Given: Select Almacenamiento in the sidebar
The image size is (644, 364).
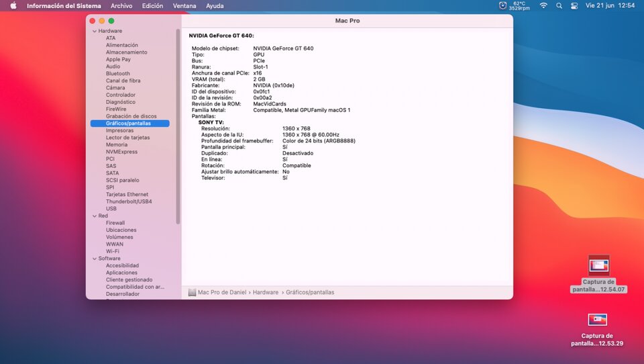Looking at the screenshot, I should 126,52.
